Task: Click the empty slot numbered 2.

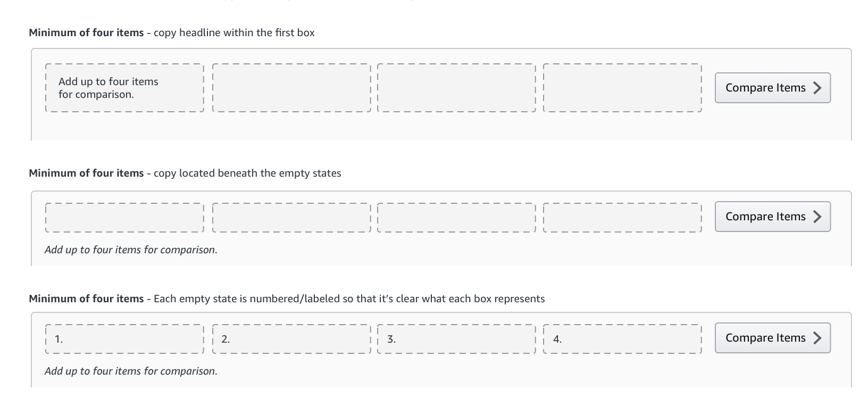Action: click(291, 339)
